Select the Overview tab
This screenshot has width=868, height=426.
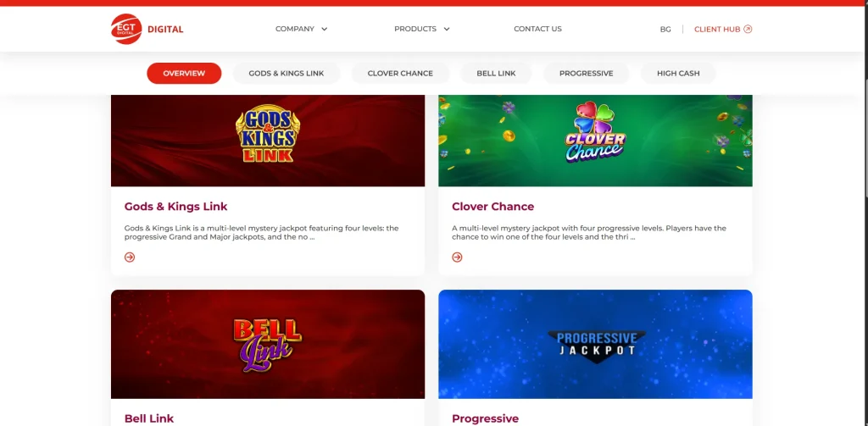[184, 73]
